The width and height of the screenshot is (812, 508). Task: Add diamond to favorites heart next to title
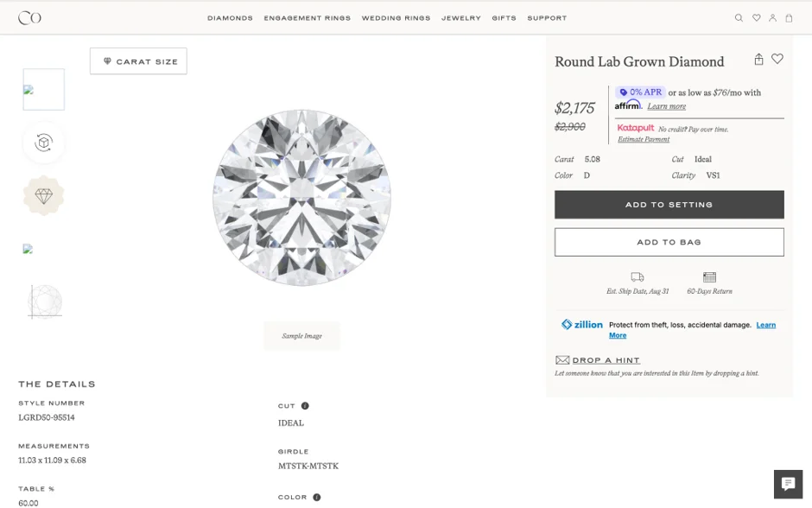point(777,59)
